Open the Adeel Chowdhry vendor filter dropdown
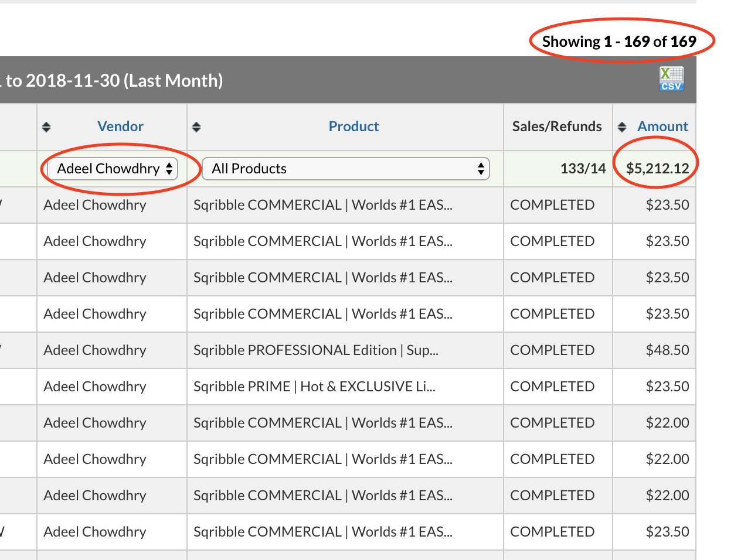 click(113, 169)
